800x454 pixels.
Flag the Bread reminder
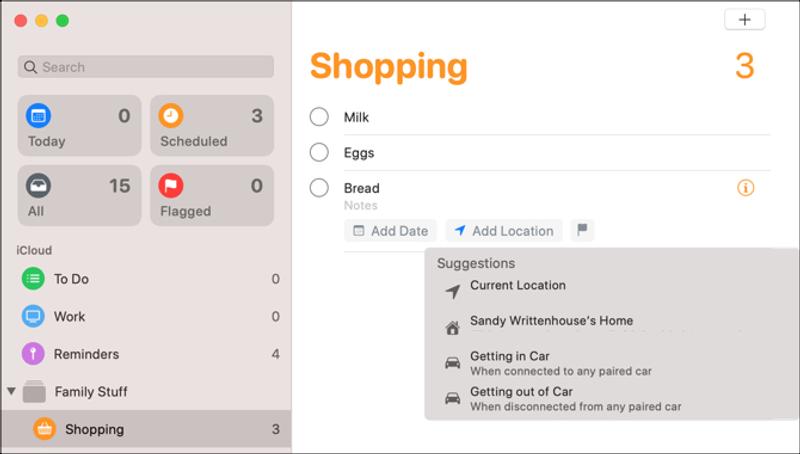582,231
